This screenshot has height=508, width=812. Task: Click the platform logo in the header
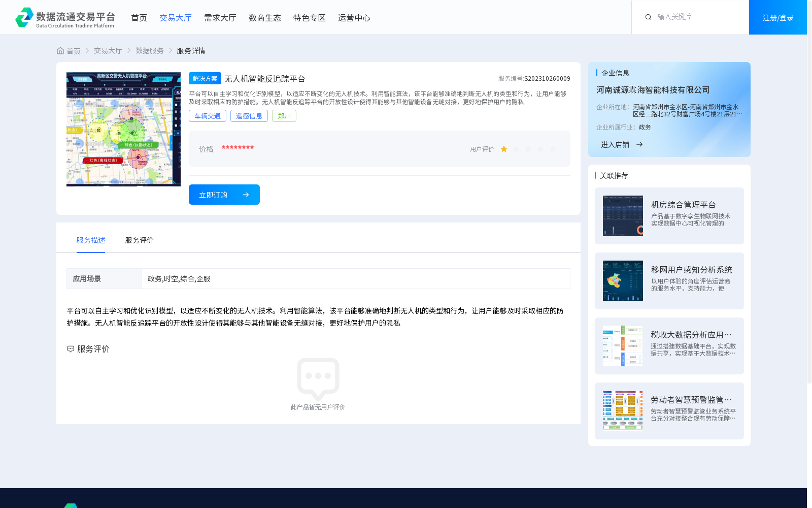click(x=65, y=17)
